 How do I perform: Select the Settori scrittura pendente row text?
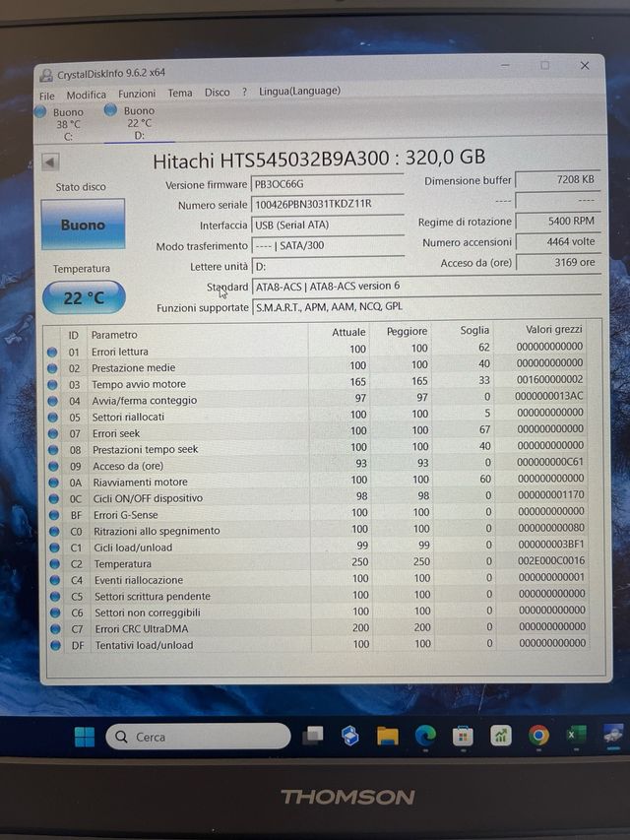tap(153, 596)
